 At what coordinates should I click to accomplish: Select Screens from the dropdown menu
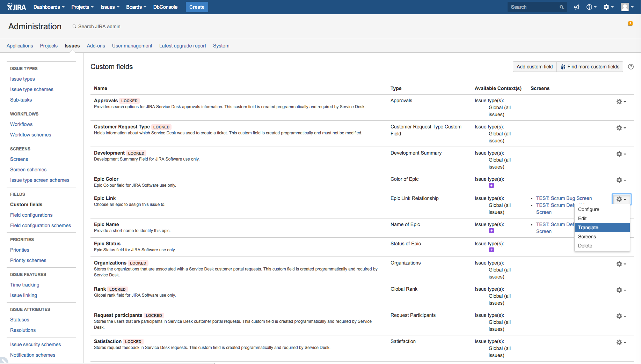pos(602,237)
